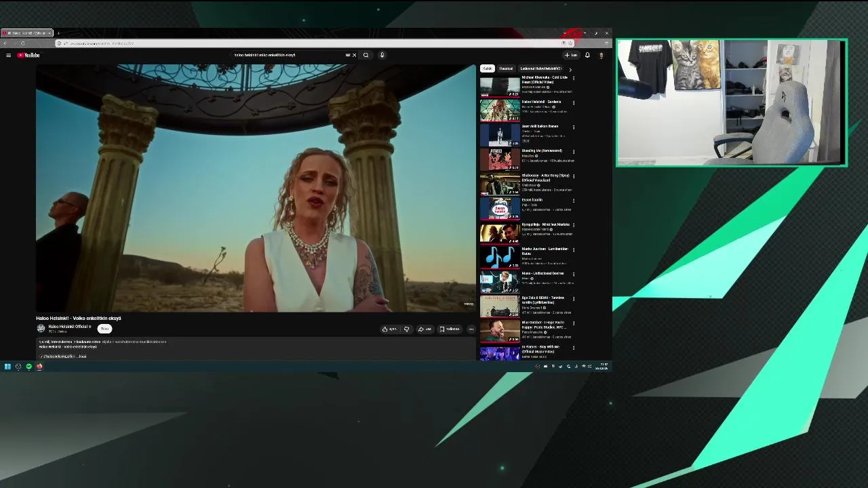Open options for Marko Juurinen video

(x=574, y=249)
